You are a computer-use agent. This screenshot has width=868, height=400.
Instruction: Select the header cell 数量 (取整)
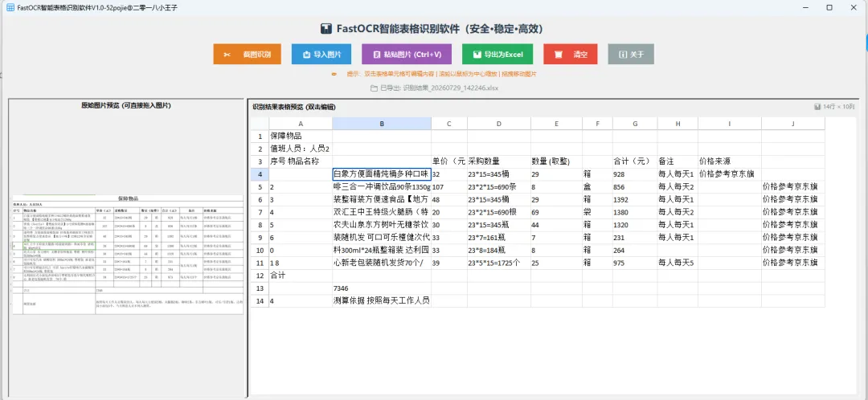pyautogui.click(x=556, y=161)
